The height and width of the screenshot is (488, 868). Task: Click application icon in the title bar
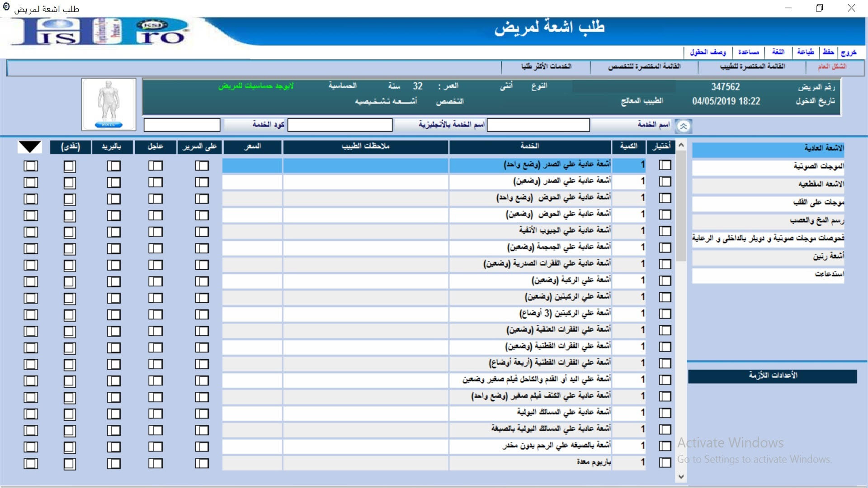tap(6, 7)
